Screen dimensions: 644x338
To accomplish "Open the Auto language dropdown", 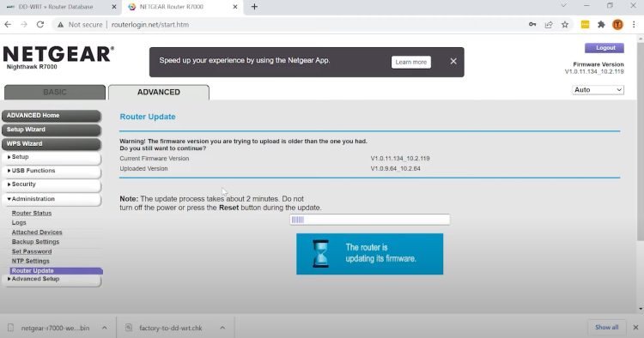I will (x=598, y=90).
